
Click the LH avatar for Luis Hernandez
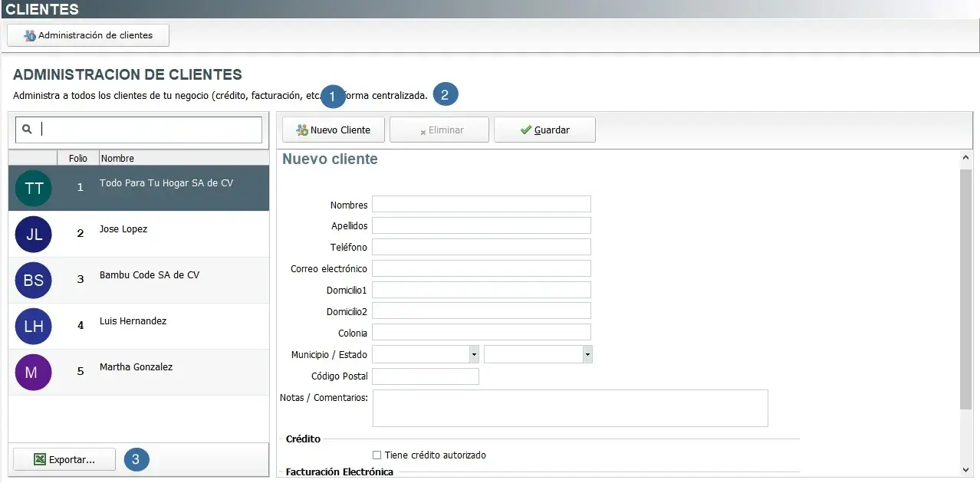33,326
